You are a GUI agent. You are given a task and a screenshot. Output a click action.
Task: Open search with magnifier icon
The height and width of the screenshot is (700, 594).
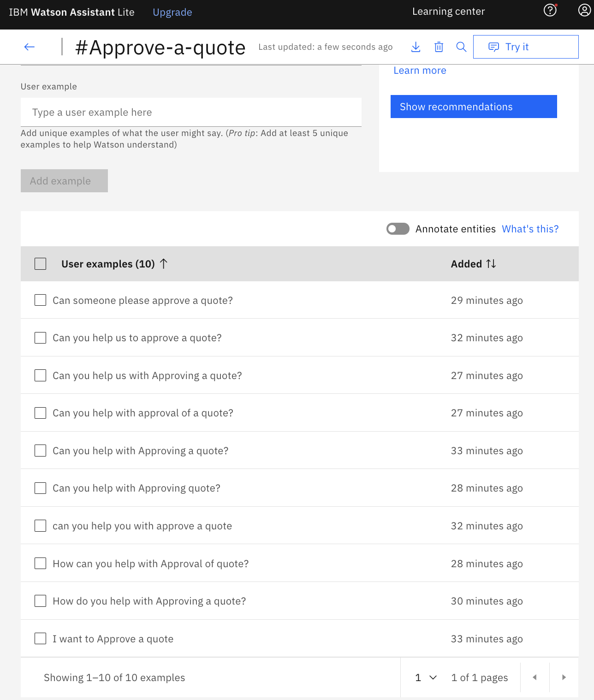(461, 47)
